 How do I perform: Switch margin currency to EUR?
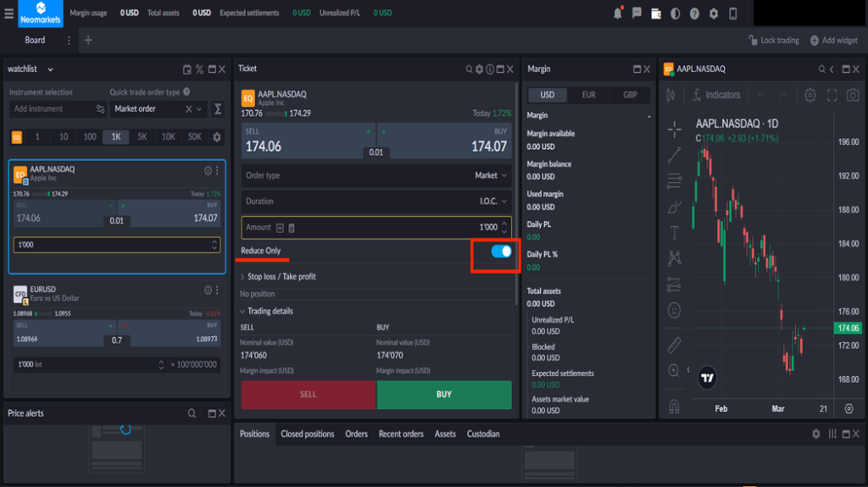point(588,96)
